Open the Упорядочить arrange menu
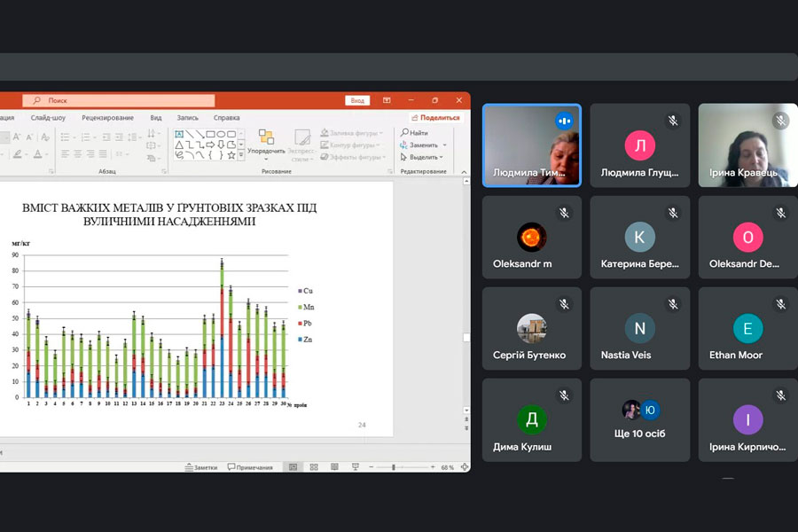 pyautogui.click(x=266, y=144)
